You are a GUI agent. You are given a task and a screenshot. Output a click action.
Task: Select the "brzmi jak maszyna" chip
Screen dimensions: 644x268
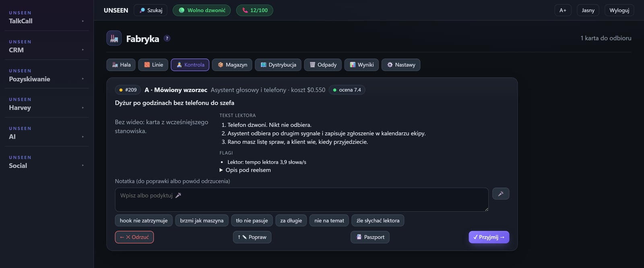point(202,221)
